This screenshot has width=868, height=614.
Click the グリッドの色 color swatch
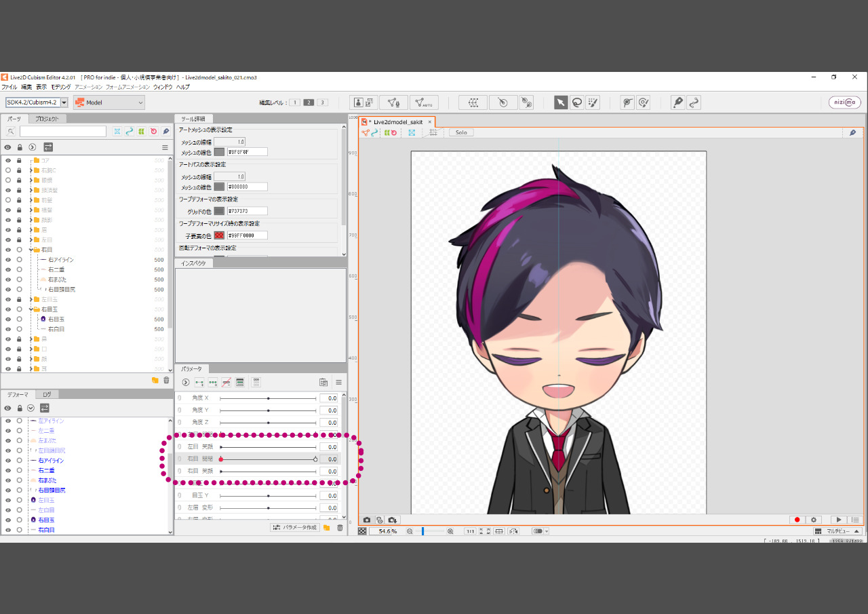point(219,211)
